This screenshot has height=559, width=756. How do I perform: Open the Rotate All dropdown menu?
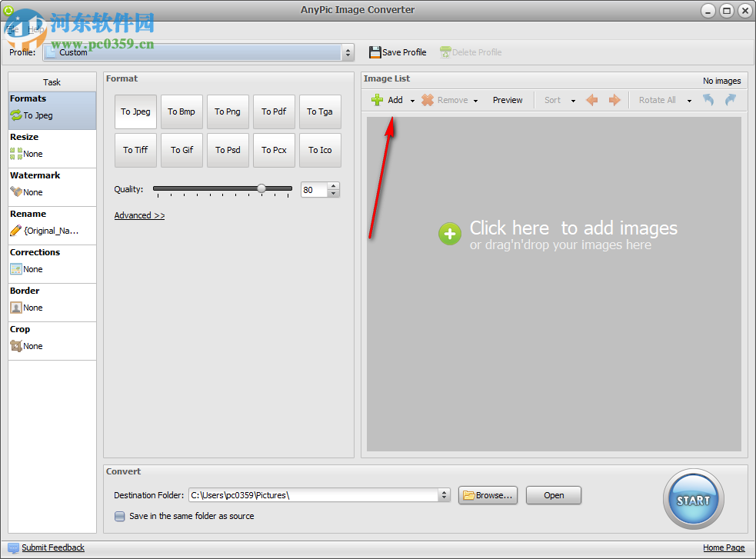(689, 100)
